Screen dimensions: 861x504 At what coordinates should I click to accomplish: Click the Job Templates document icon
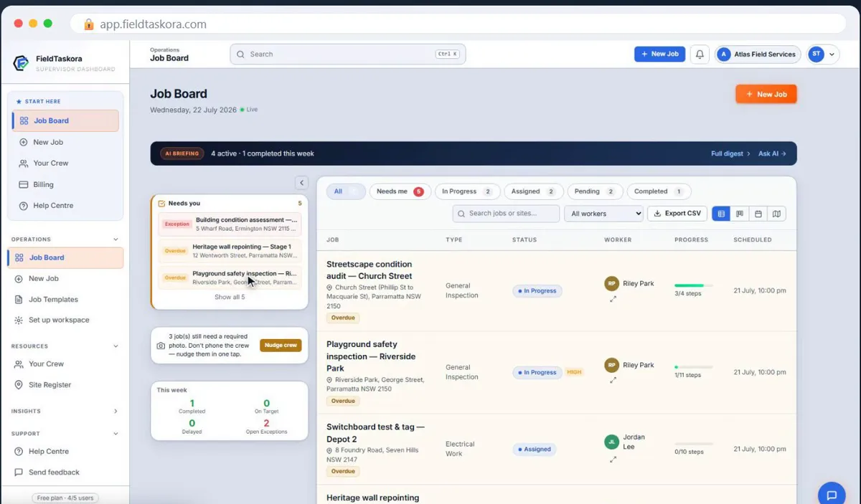click(x=19, y=300)
